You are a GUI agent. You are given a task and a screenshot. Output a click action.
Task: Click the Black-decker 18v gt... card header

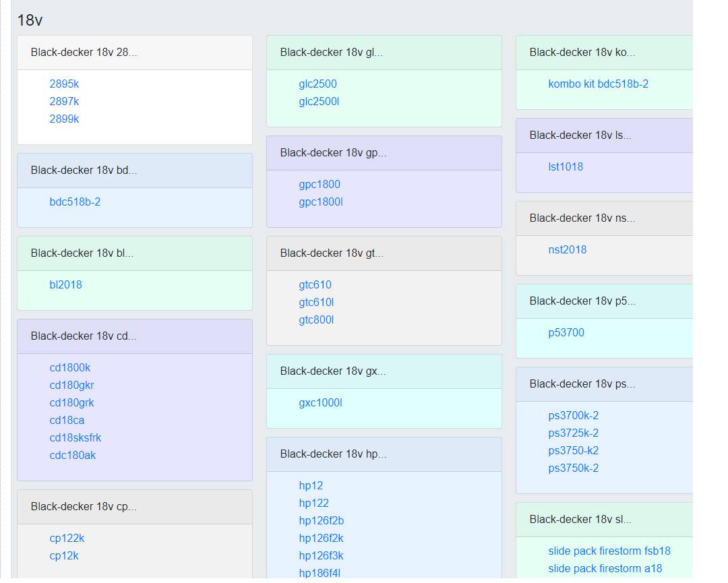384,253
